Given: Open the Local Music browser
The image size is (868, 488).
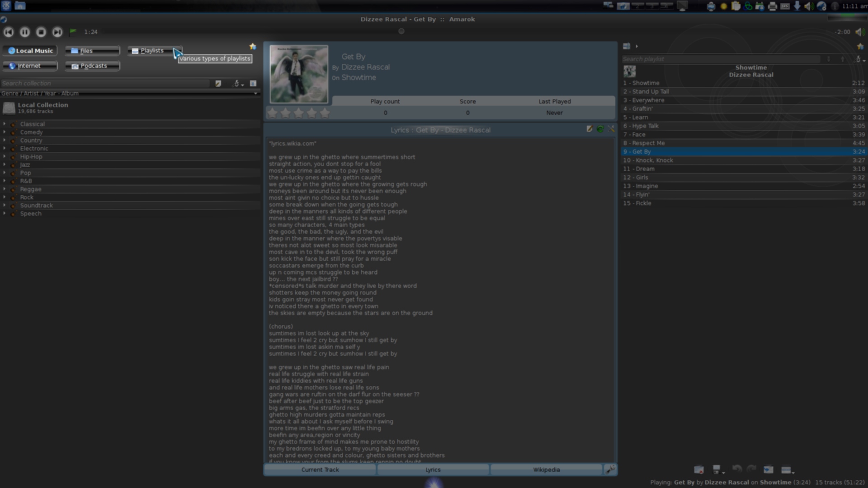Looking at the screenshot, I should [x=30, y=51].
